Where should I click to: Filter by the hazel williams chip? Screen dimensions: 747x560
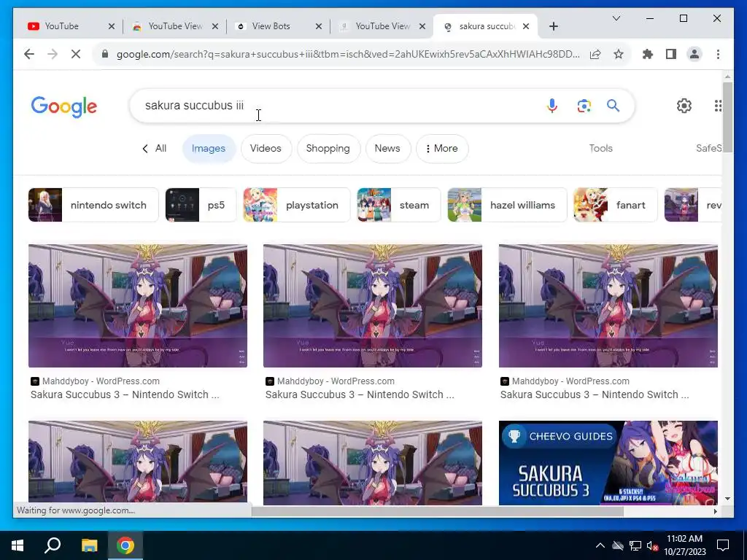(508, 205)
